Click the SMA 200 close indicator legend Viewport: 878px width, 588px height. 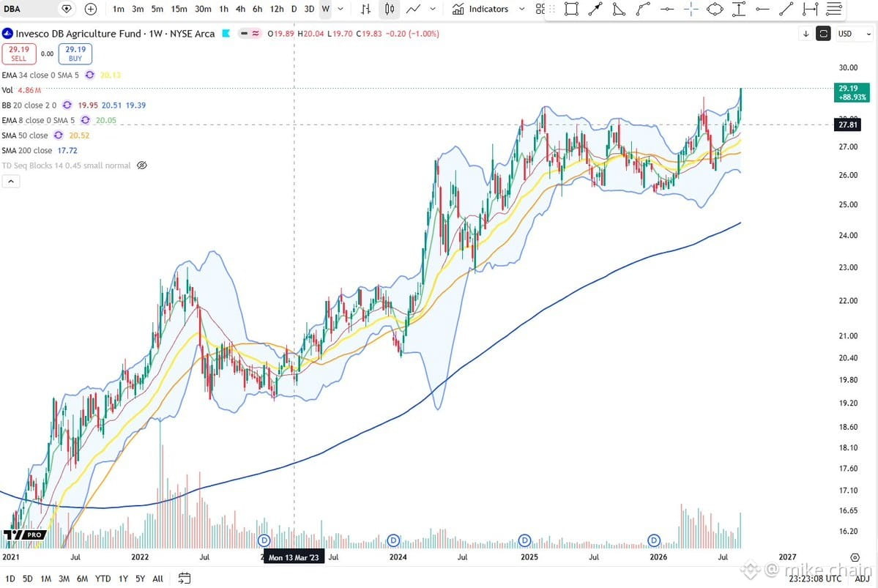(x=27, y=151)
